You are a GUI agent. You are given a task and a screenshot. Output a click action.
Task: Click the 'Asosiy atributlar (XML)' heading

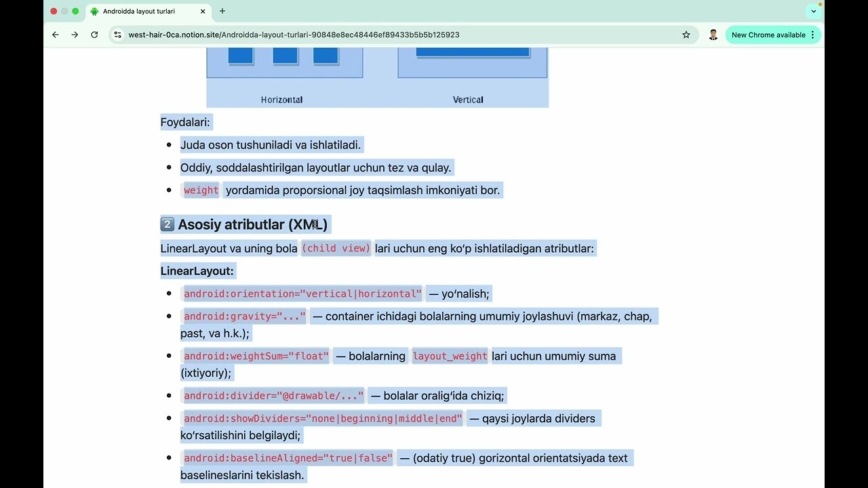(x=252, y=224)
